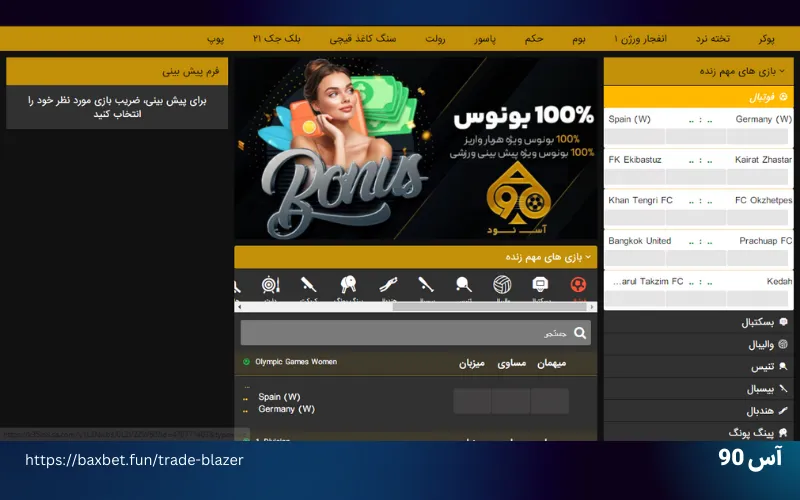Collapse the right sidebar بازی های مهم زنده header
Viewport: 800px width, 500px height.
[698, 71]
